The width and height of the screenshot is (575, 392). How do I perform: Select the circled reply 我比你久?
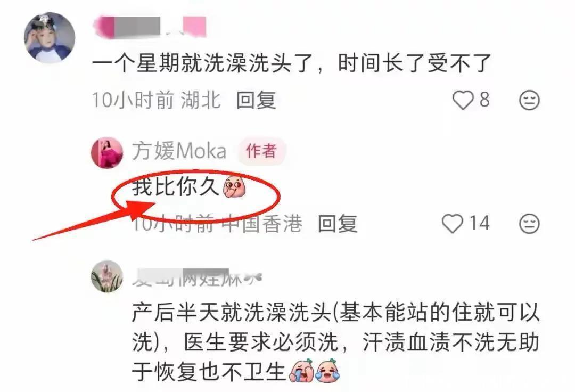(176, 187)
